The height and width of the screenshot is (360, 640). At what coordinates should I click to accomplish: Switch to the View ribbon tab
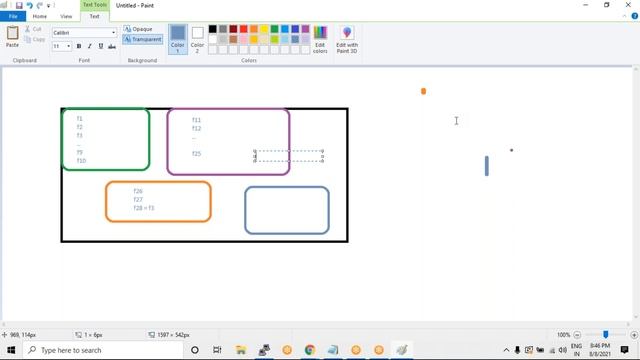pos(66,16)
